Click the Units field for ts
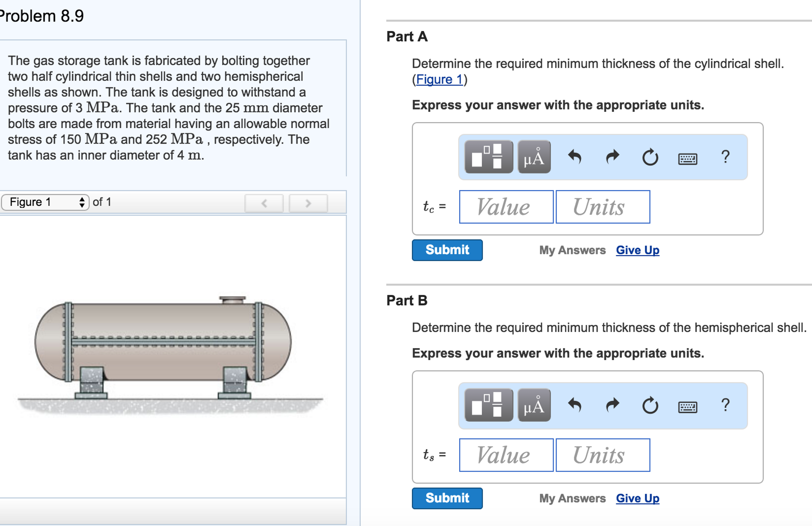This screenshot has height=526, width=812. [x=602, y=455]
